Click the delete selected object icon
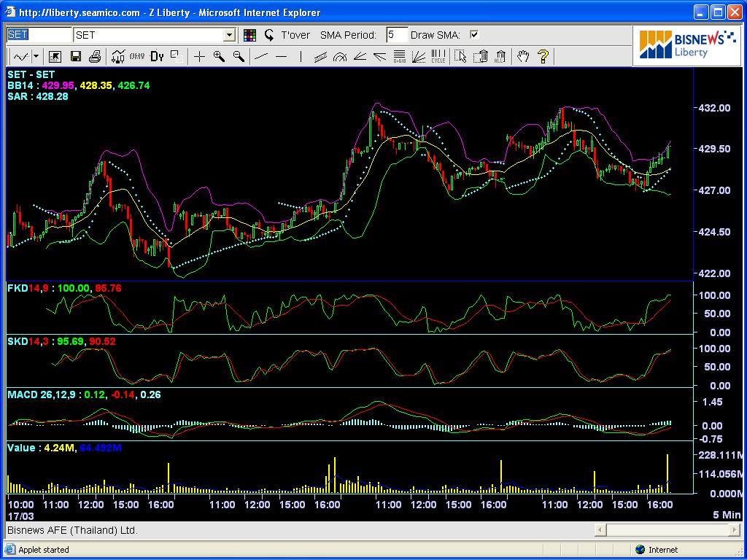This screenshot has width=747, height=560. (x=480, y=57)
